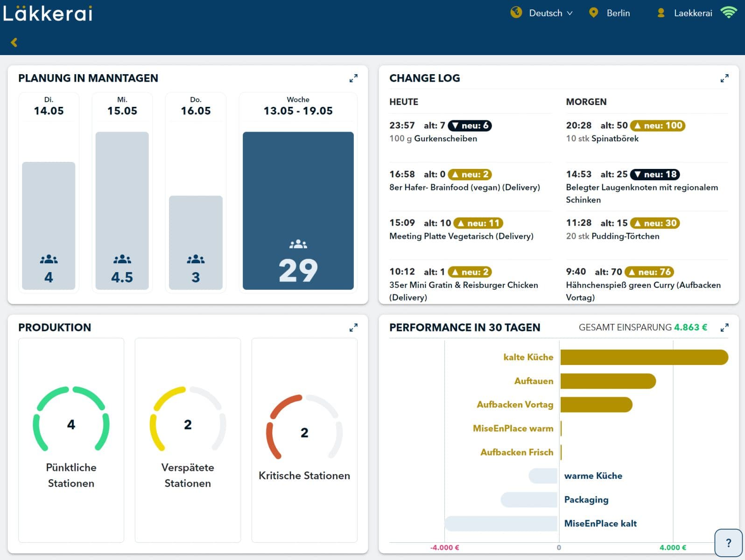Click the neu: 18 decrease badge
Screen dimensions: 745x560
pyautogui.click(x=655, y=175)
